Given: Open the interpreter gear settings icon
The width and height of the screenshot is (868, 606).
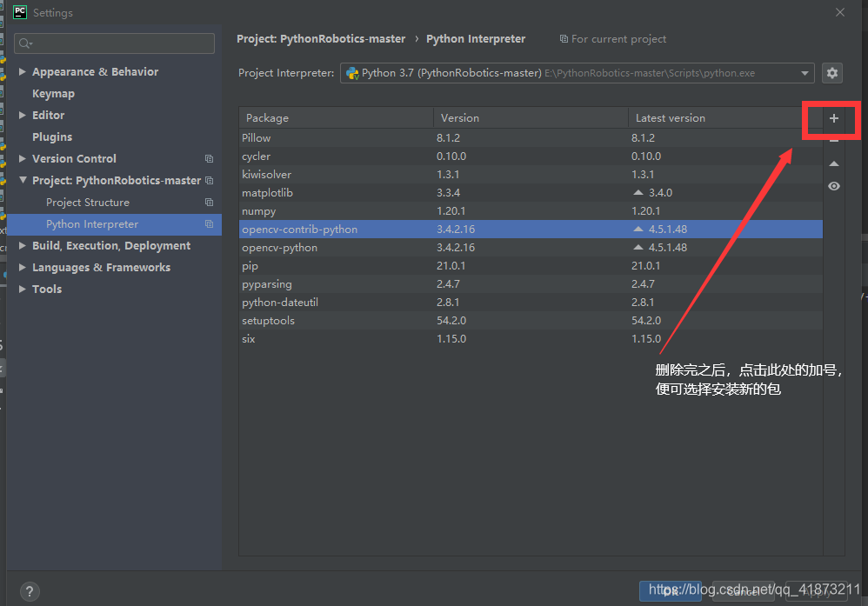Looking at the screenshot, I should coord(832,73).
